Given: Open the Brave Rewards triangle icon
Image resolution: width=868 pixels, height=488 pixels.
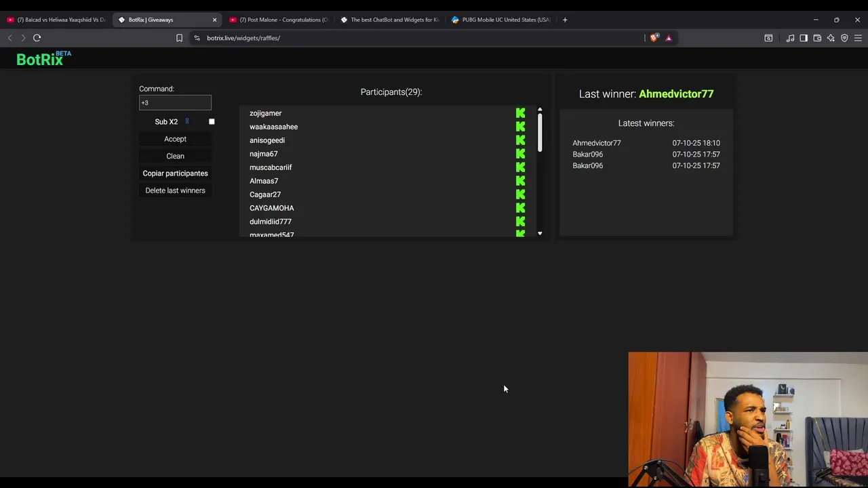Looking at the screenshot, I should click(669, 38).
